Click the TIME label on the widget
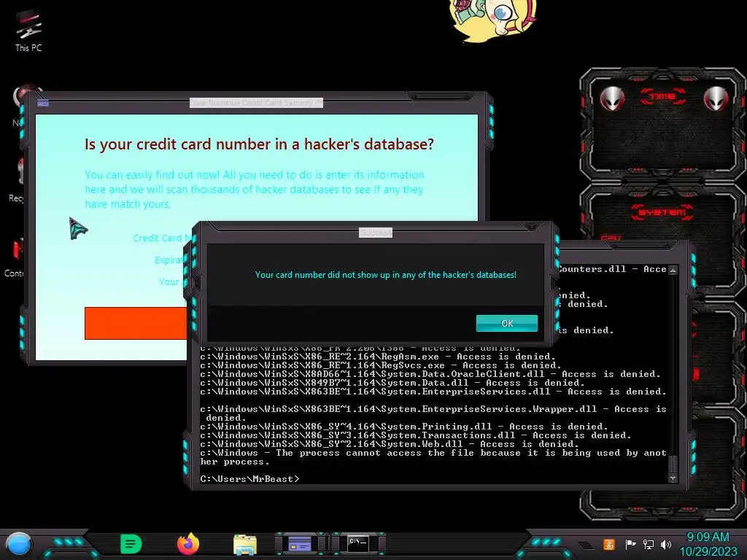 coord(662,97)
